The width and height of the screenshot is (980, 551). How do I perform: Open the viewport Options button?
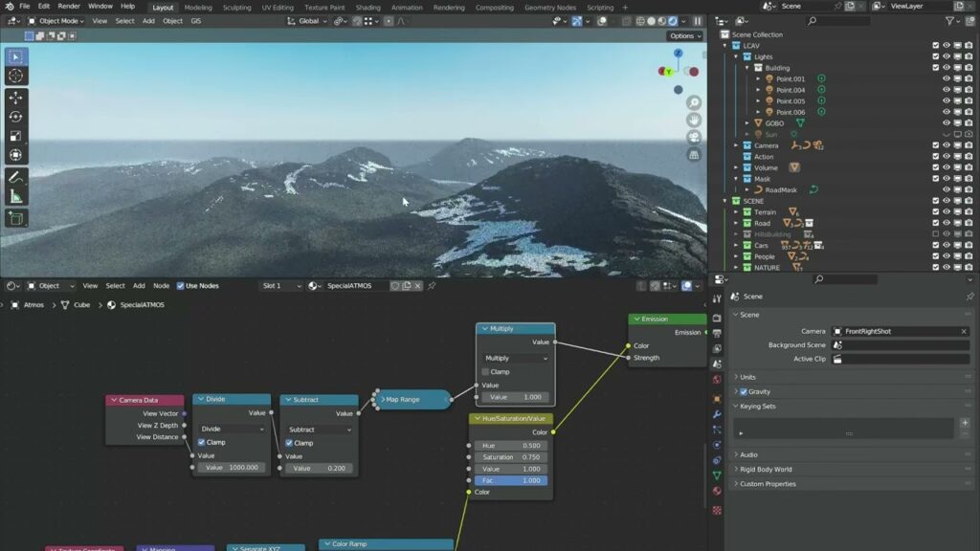[685, 35]
